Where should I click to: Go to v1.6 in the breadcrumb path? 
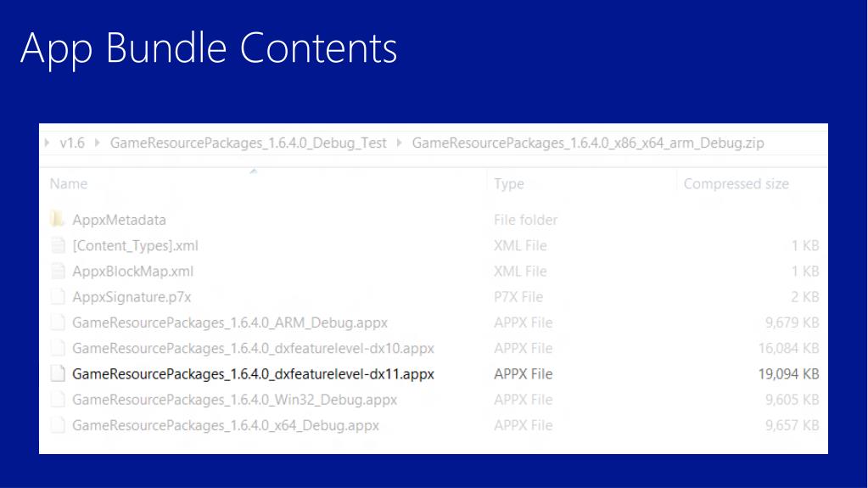[72, 143]
